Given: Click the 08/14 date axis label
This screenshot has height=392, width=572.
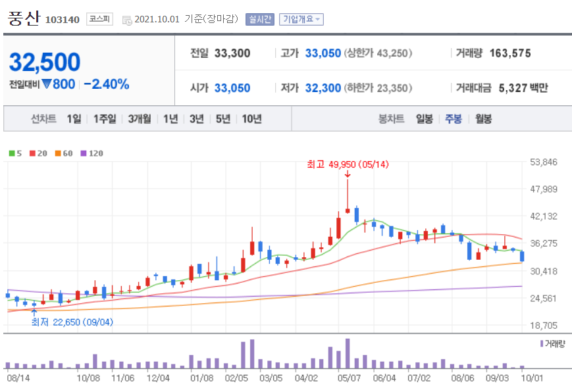Looking at the screenshot, I should [x=18, y=378].
